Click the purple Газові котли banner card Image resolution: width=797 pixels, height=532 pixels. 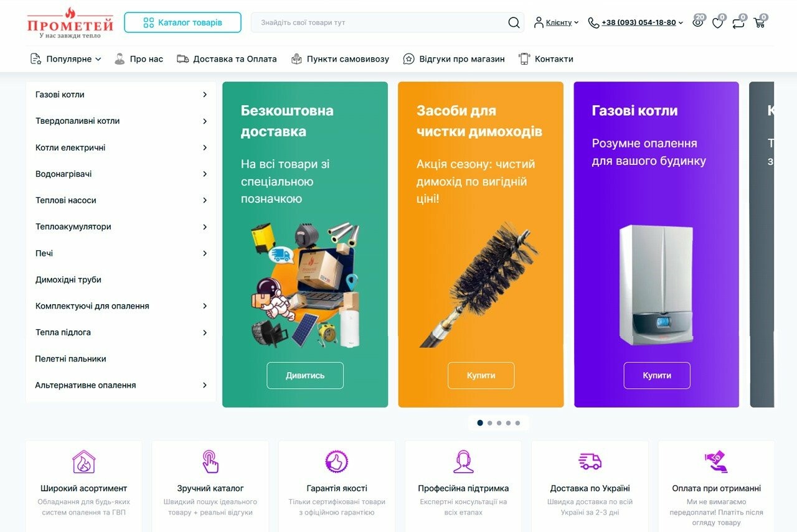point(656,245)
